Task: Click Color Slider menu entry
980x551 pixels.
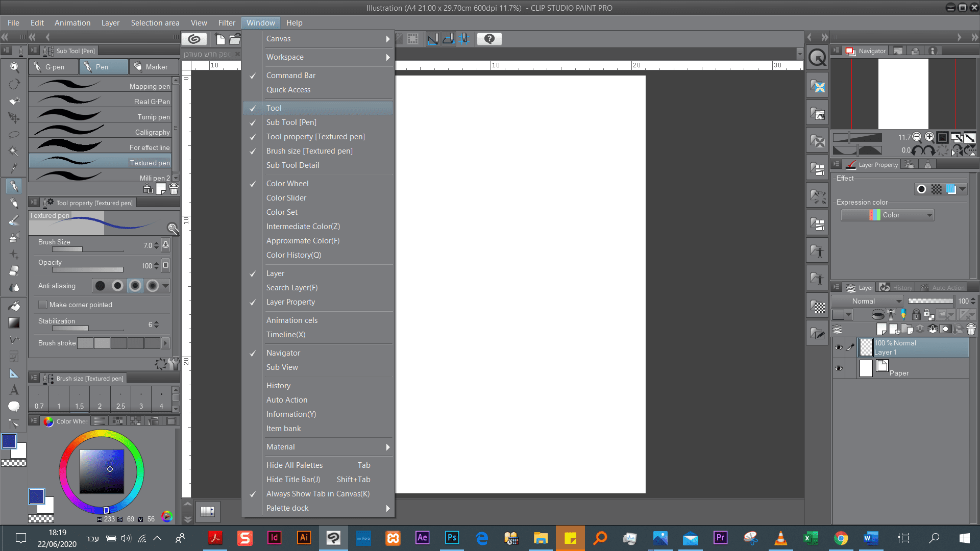Action: (286, 198)
